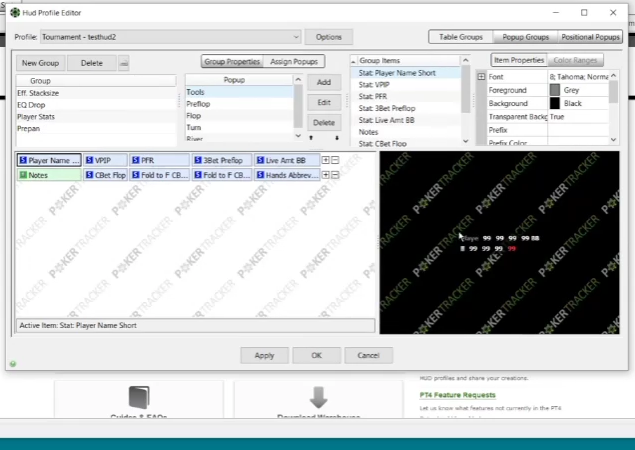Click the small icon button beside group Delete
635x450 pixels.
click(x=124, y=63)
